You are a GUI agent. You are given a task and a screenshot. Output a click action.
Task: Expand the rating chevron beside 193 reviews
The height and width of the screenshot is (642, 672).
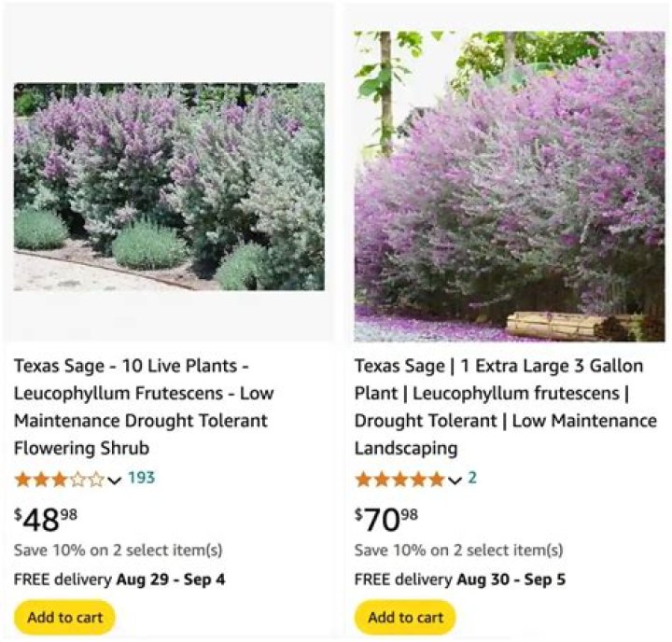click(115, 481)
